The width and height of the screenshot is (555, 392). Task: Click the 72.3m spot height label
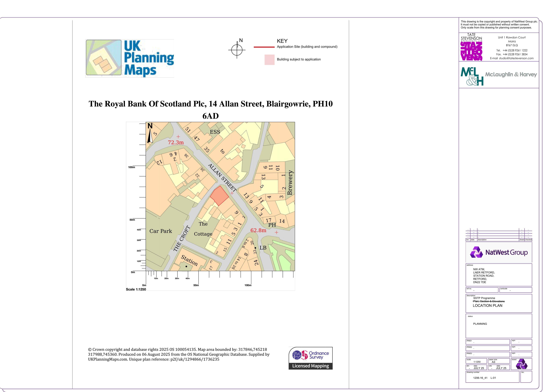pos(176,142)
